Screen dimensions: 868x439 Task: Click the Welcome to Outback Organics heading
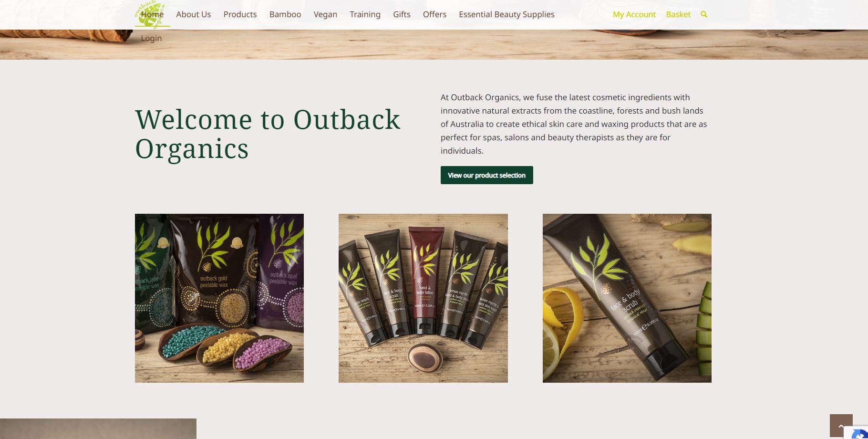268,134
